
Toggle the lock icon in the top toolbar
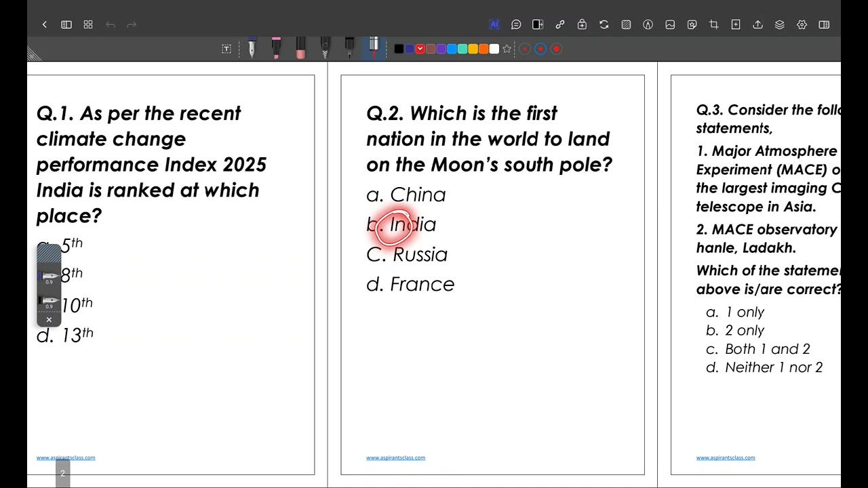tap(582, 24)
